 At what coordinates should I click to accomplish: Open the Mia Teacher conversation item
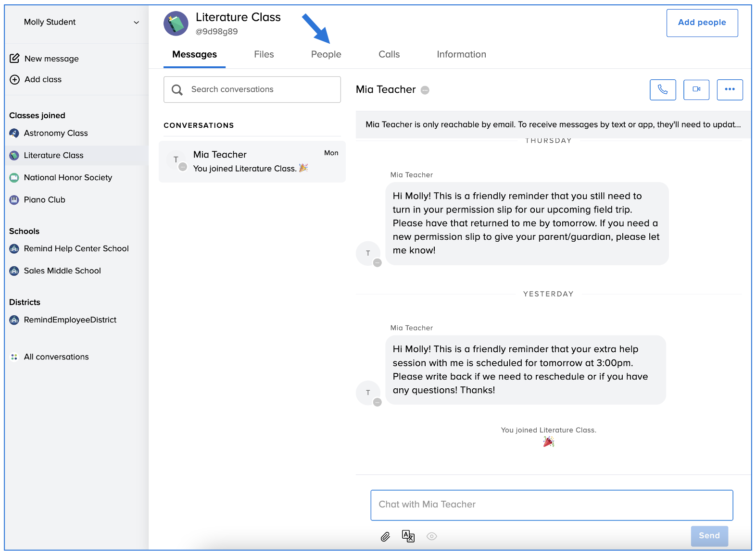tap(252, 161)
